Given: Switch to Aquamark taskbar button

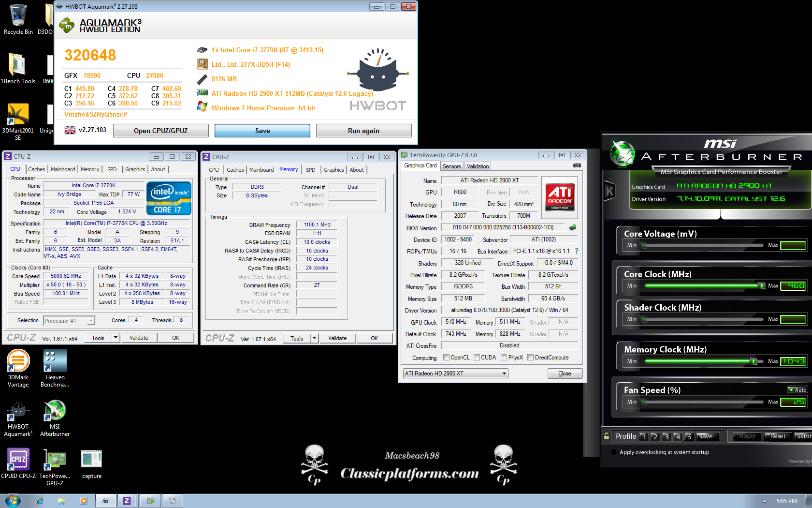Looking at the screenshot, I should click(105, 501).
